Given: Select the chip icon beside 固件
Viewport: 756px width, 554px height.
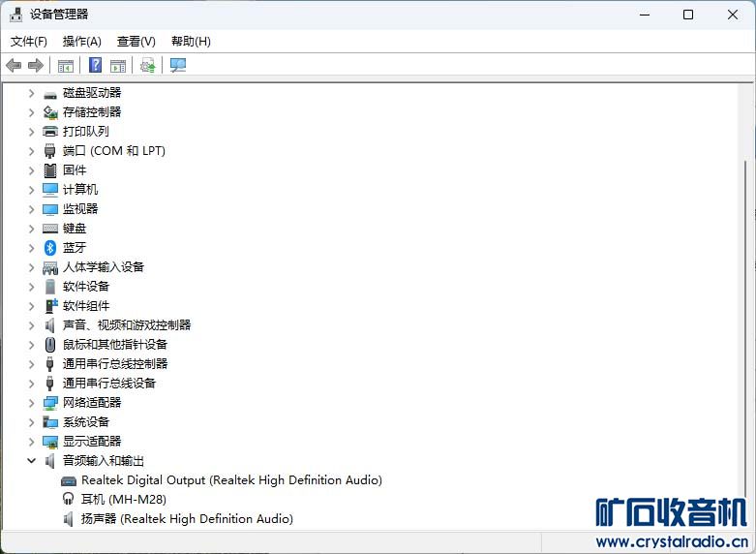Looking at the screenshot, I should [x=50, y=170].
